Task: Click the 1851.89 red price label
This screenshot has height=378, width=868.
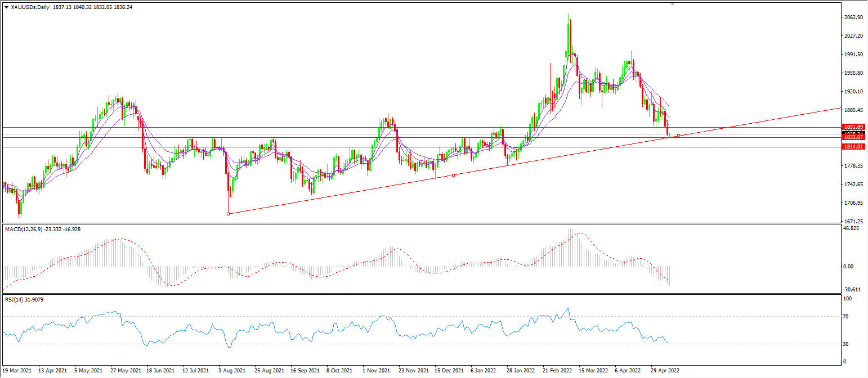Action: coord(854,127)
